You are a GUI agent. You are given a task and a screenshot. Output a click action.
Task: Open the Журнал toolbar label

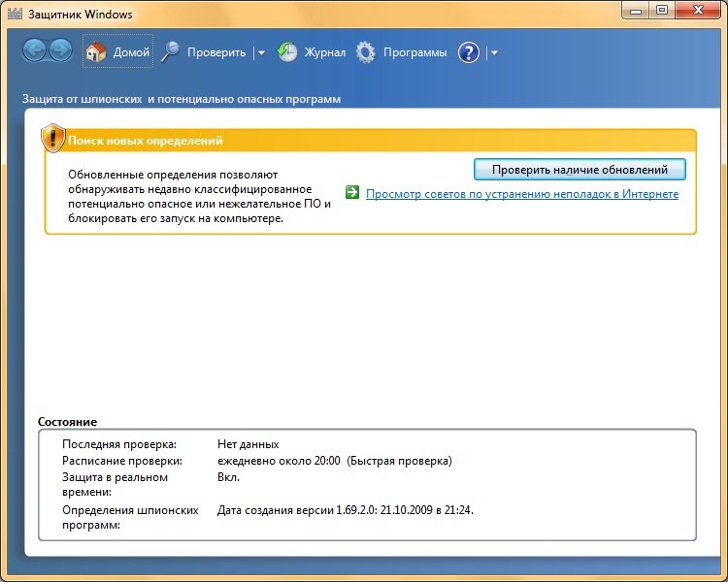click(324, 52)
